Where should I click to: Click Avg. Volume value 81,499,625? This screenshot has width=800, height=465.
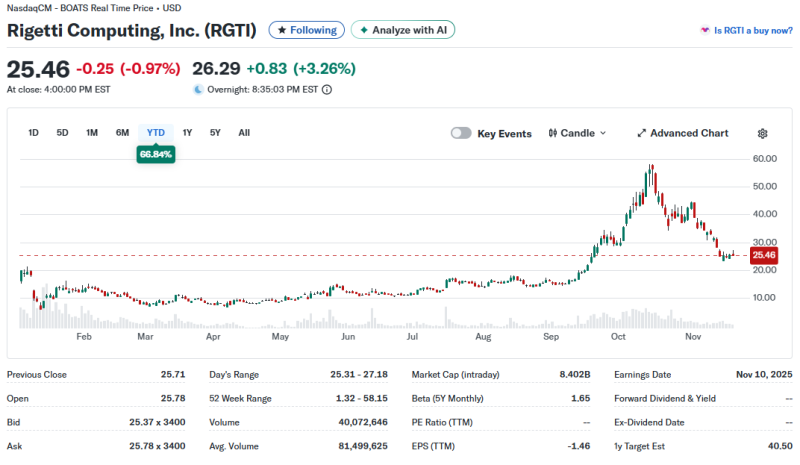[x=363, y=446]
